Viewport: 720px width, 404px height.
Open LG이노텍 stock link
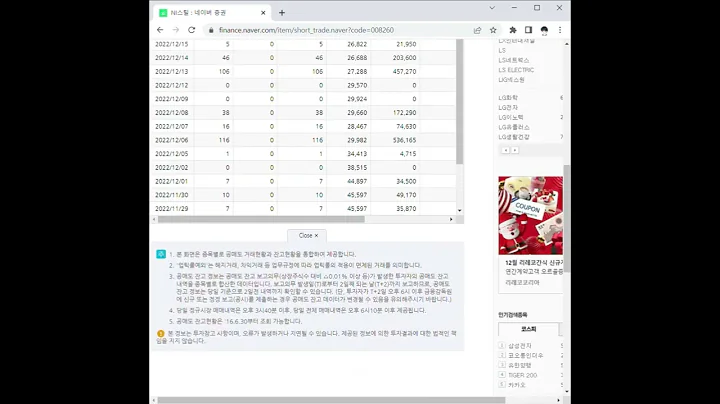pos(511,118)
